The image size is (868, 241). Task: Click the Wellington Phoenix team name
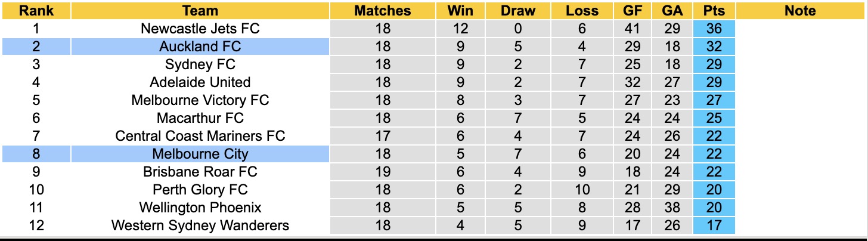(x=200, y=208)
